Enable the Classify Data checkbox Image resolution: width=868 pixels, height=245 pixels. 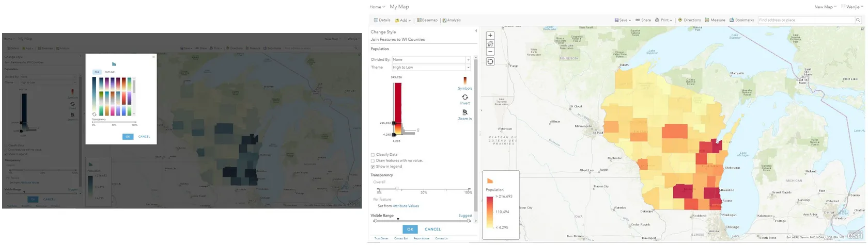click(x=373, y=155)
